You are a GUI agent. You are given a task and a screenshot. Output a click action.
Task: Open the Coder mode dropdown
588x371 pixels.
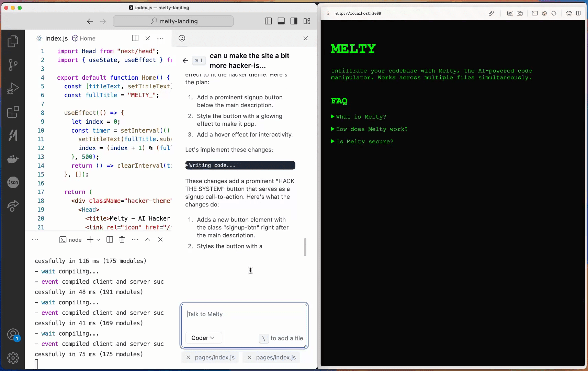point(203,338)
